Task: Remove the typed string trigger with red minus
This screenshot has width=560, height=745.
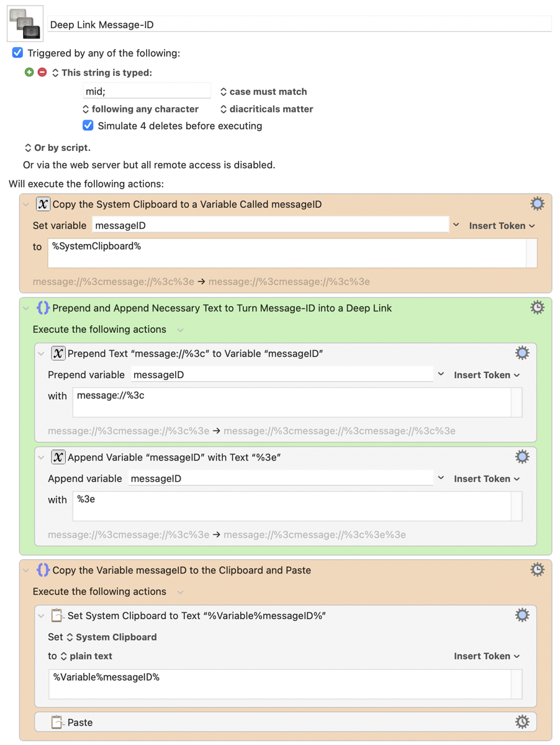Action: click(x=42, y=72)
